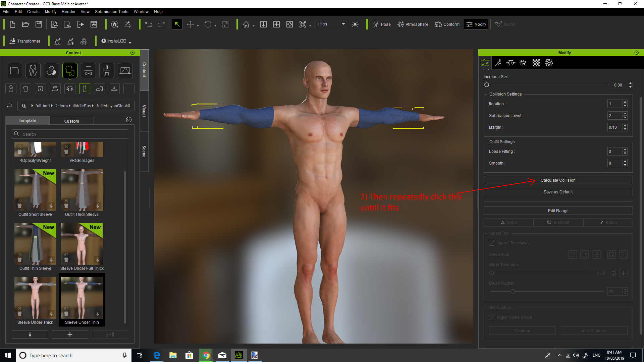Click the add plus button below content
The image size is (644, 362).
click(70, 335)
